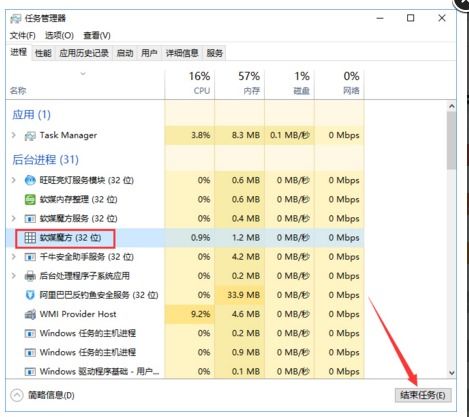Close the Task Manager window
This screenshot has width=469, height=417.
pyautogui.click(x=442, y=18)
